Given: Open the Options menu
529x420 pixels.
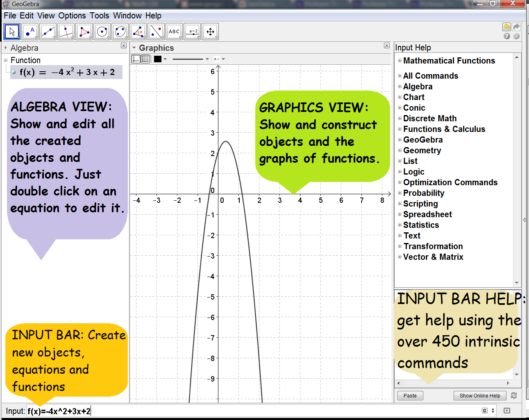Looking at the screenshot, I should click(x=72, y=16).
